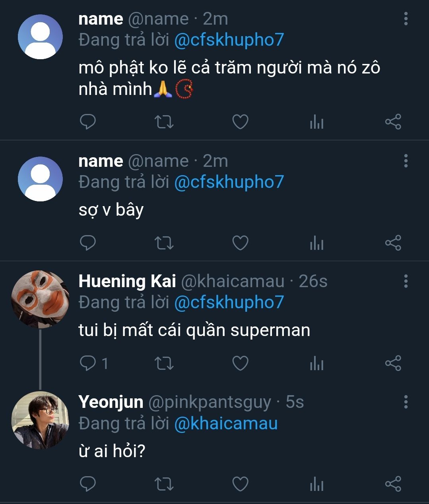Open @cfskhupho7 link in Huening Kai's tweet
Screen dimensions: 429x504
click(229, 303)
